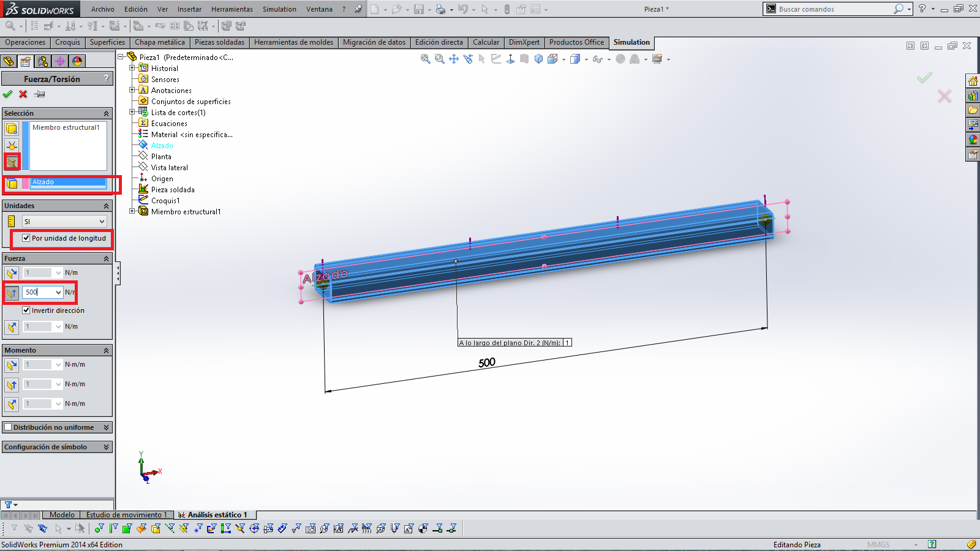Collapse the Selección section

tap(106, 114)
